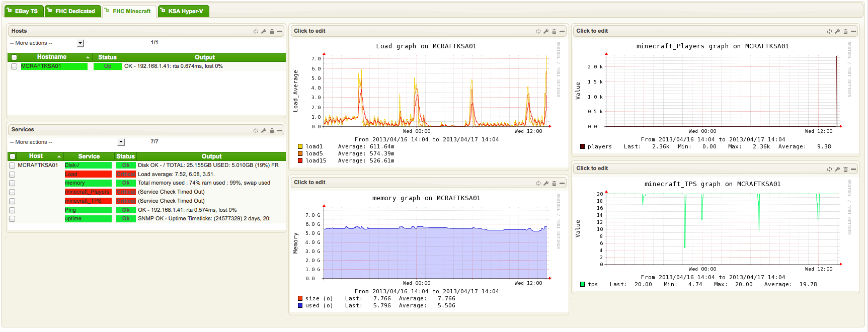
Task: Delete the Hosts panel with trash icon
Action: pyautogui.click(x=272, y=31)
